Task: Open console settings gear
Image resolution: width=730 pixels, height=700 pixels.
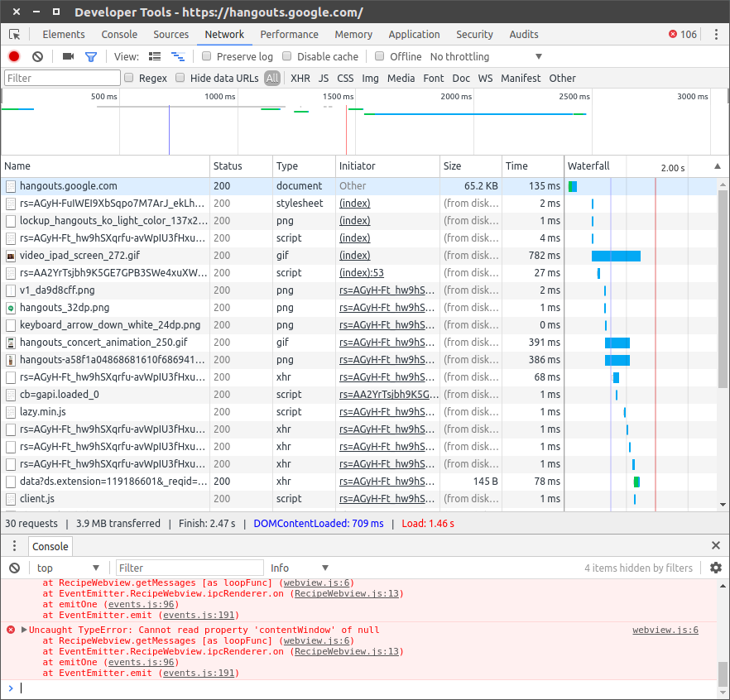Action: click(x=716, y=568)
